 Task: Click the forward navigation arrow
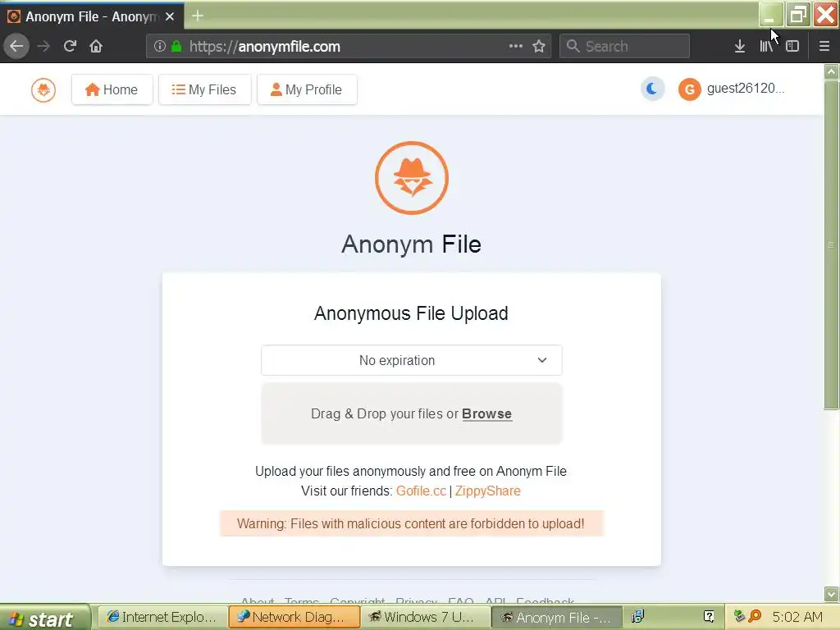[43, 46]
